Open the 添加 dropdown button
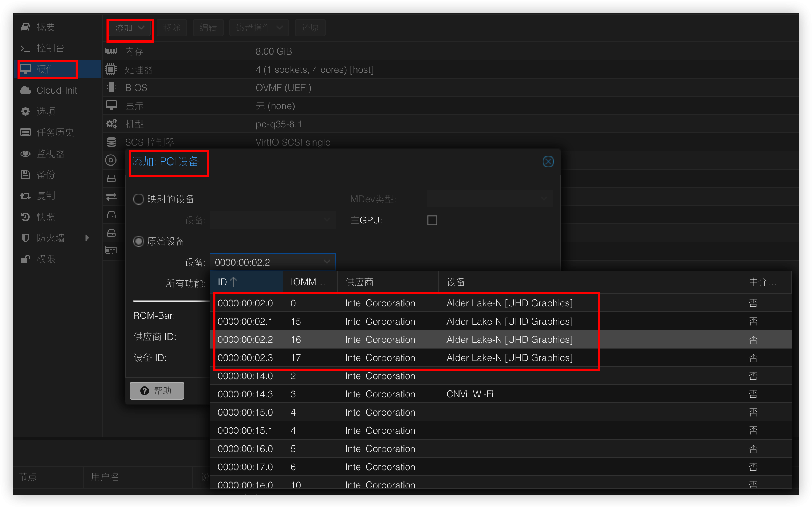The image size is (812, 508). point(130,28)
